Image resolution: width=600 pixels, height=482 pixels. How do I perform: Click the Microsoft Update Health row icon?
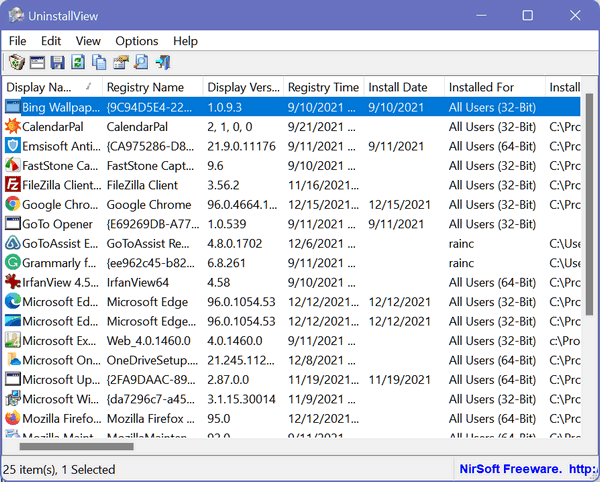pos(13,379)
